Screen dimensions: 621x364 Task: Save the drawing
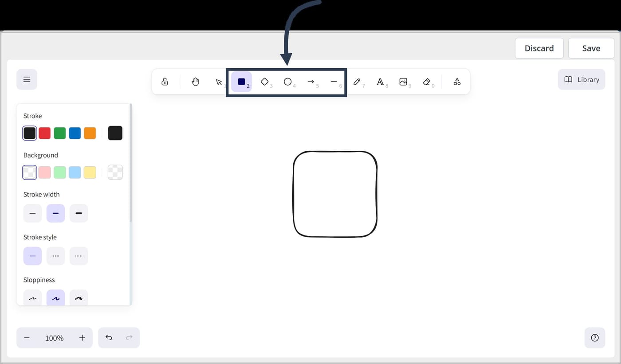click(x=591, y=48)
